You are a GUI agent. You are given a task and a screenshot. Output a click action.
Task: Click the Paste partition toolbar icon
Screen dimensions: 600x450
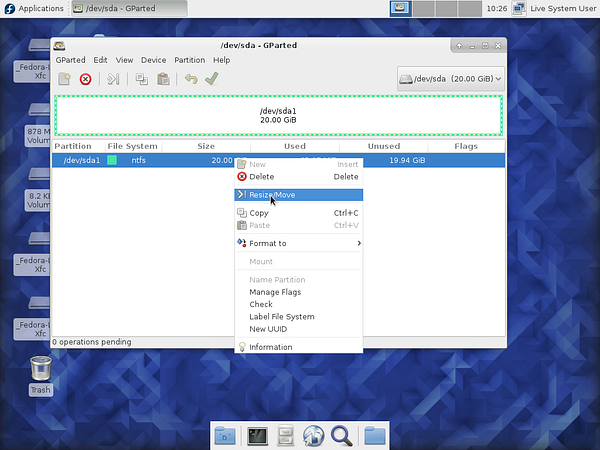point(163,79)
